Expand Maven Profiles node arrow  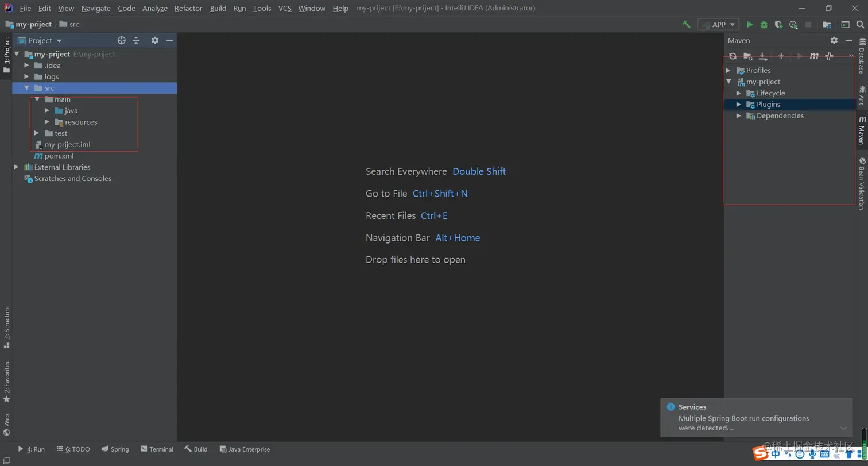point(728,70)
